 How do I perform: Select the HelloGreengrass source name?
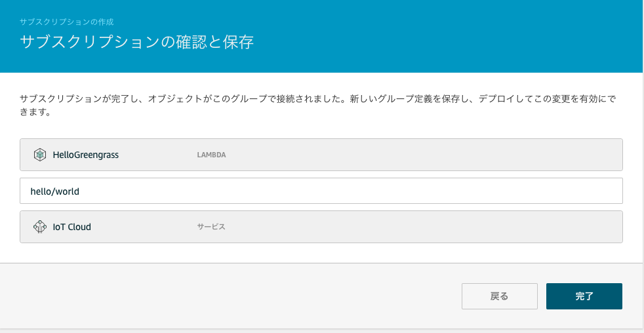tap(86, 155)
